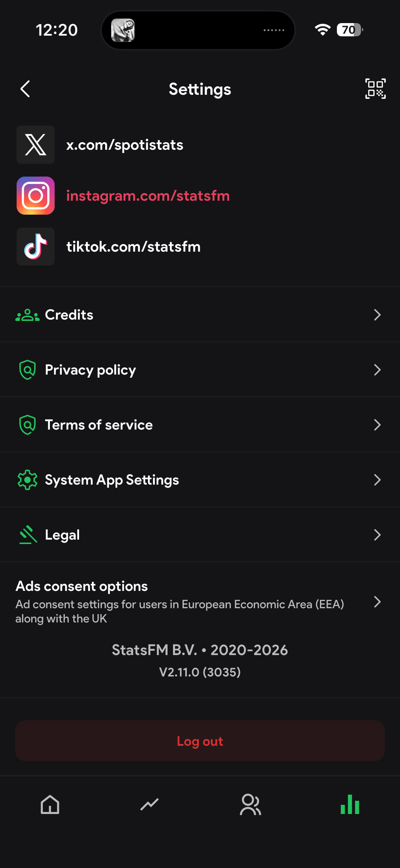Open the Credits row chevron
The image size is (400, 868).
click(x=377, y=315)
